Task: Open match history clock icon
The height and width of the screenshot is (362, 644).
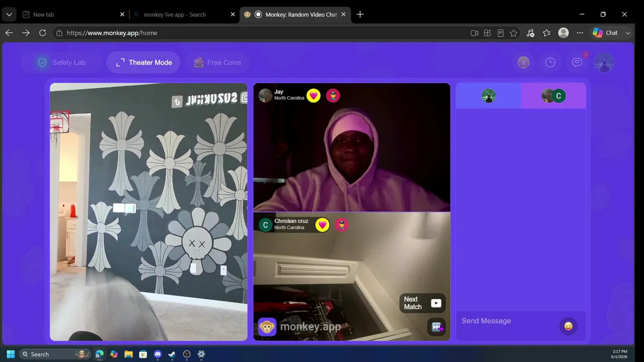Action: (550, 62)
